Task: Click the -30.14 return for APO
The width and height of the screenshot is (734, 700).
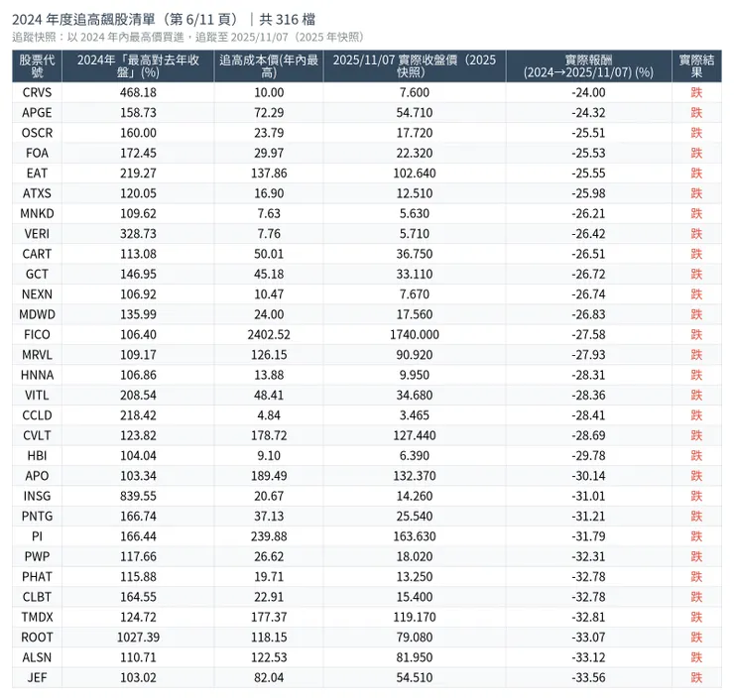Action: (x=588, y=475)
